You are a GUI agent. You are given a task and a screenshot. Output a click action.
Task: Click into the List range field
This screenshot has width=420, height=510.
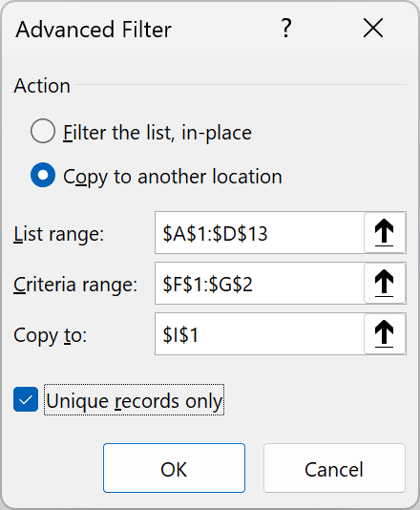(260, 233)
